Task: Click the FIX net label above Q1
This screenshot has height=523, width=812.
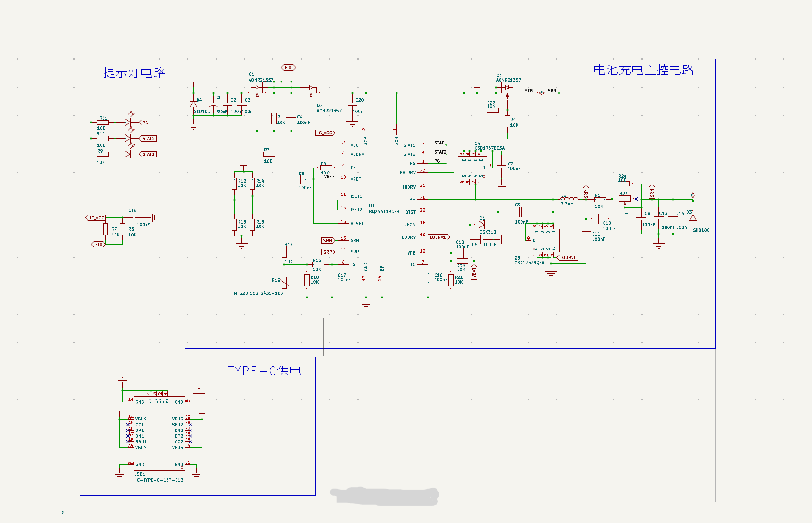Action: tap(288, 68)
